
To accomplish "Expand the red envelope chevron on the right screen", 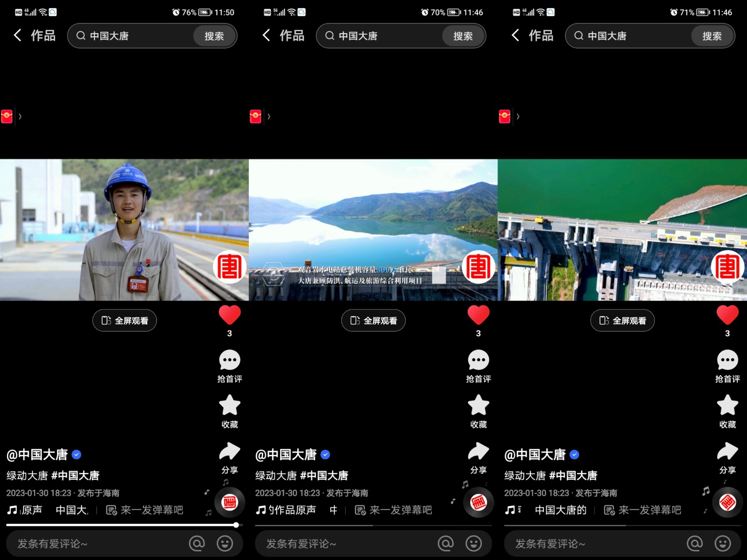I will click(518, 116).
